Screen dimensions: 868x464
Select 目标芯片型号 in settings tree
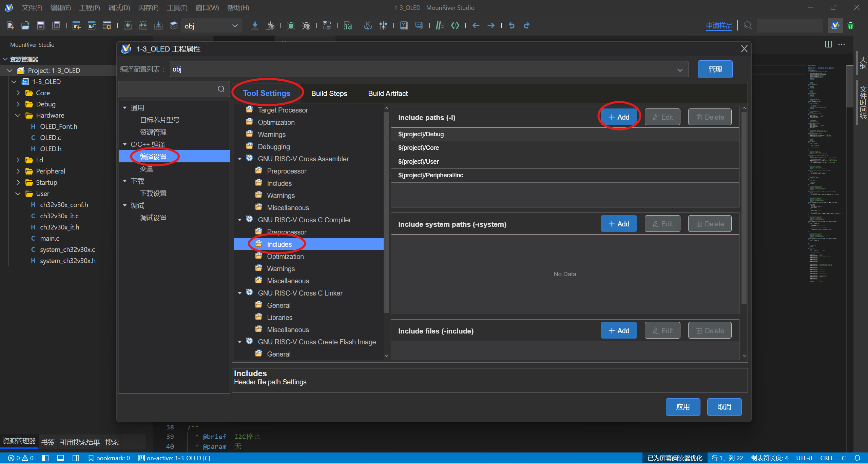pos(160,120)
